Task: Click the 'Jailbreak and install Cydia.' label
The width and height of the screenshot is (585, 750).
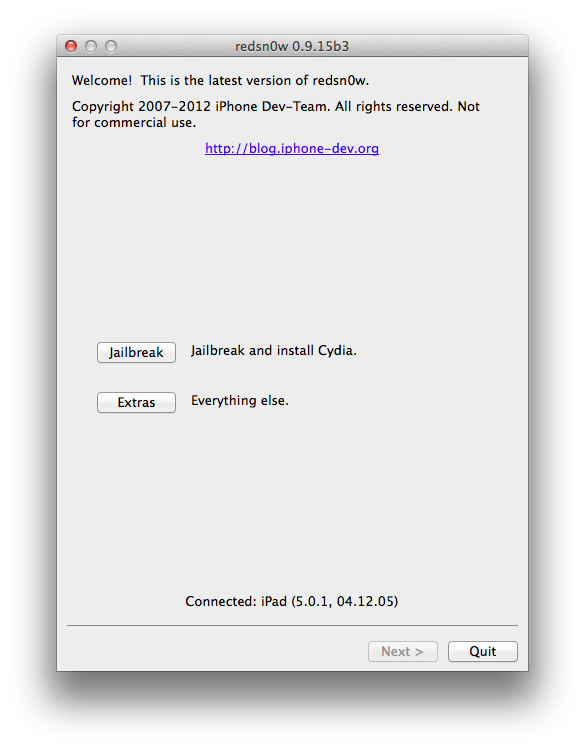Action: tap(274, 351)
